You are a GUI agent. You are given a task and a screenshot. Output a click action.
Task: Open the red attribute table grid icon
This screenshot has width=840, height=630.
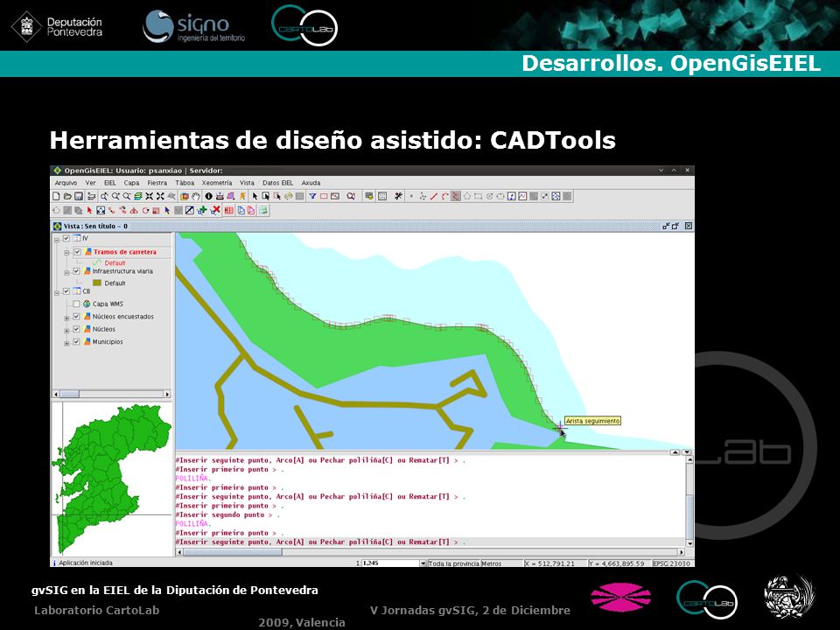click(x=228, y=211)
